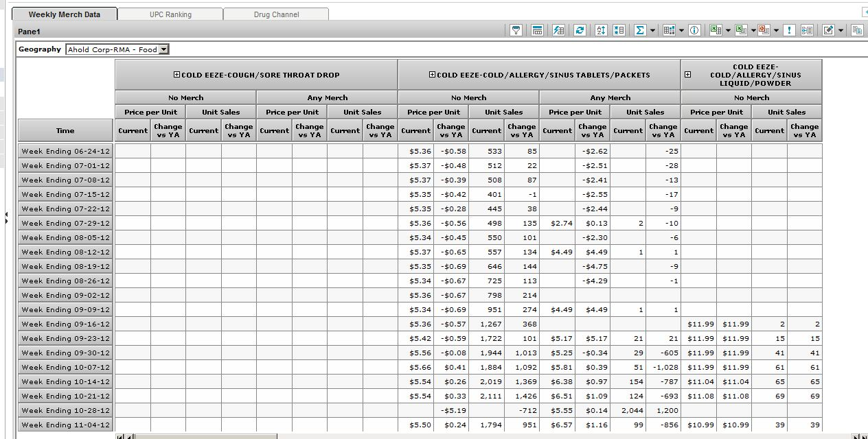Viewport: 868px width, 439px height.
Task: Open dropdown arrow next to grid layout icon
Action: (681, 31)
